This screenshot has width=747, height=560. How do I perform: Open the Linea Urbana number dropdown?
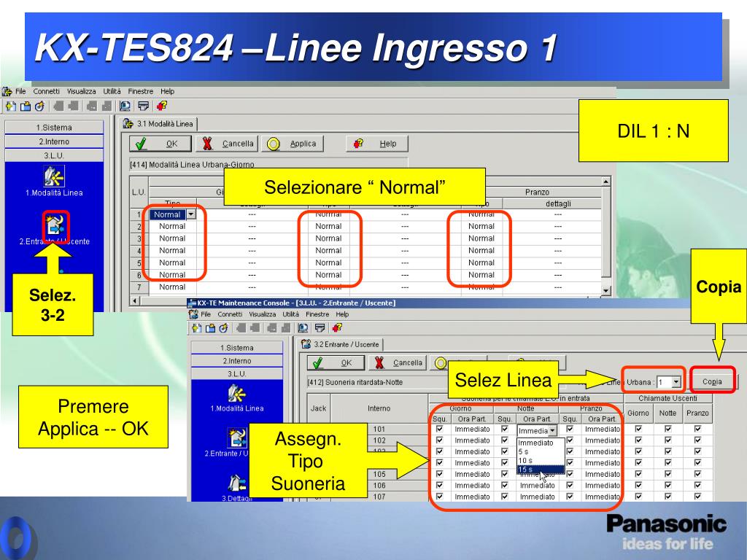click(x=676, y=382)
